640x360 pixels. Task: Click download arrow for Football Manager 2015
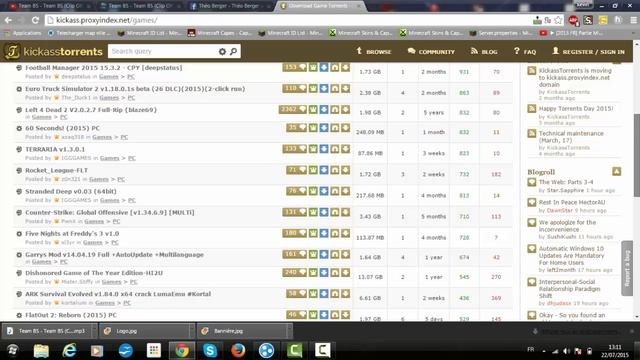pos(346,67)
